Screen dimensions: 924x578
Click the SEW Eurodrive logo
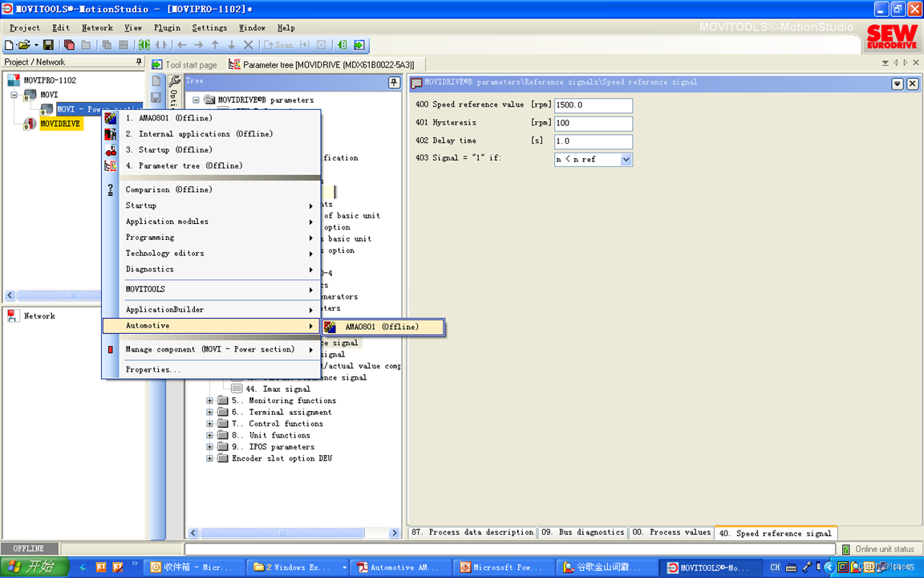[892, 37]
